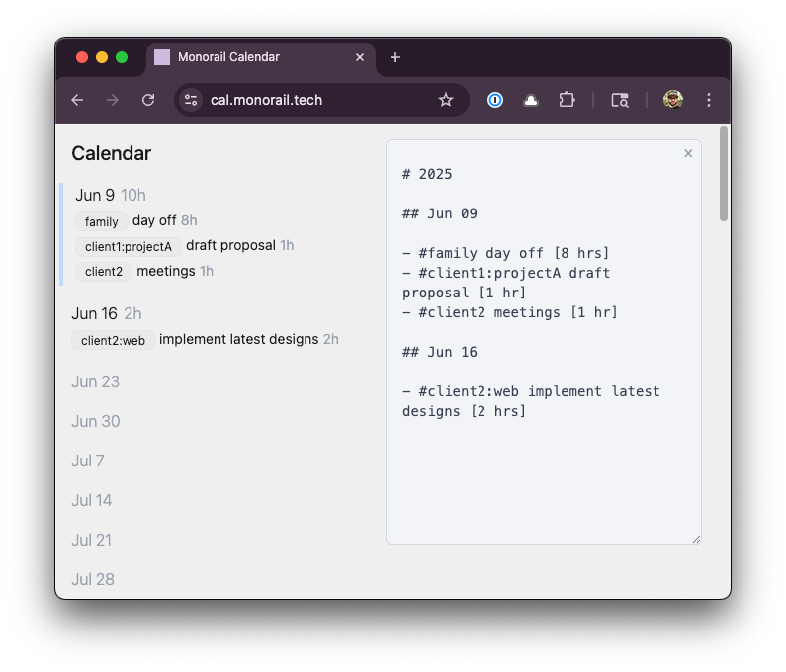Click the page vertical scrollbar thumb
Image resolution: width=786 pixels, height=672 pixels.
coord(724,174)
